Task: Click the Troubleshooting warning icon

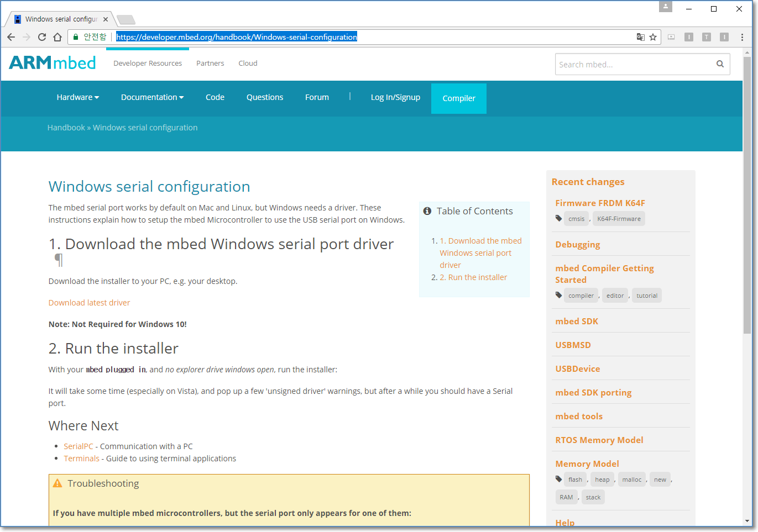Action: pos(57,483)
